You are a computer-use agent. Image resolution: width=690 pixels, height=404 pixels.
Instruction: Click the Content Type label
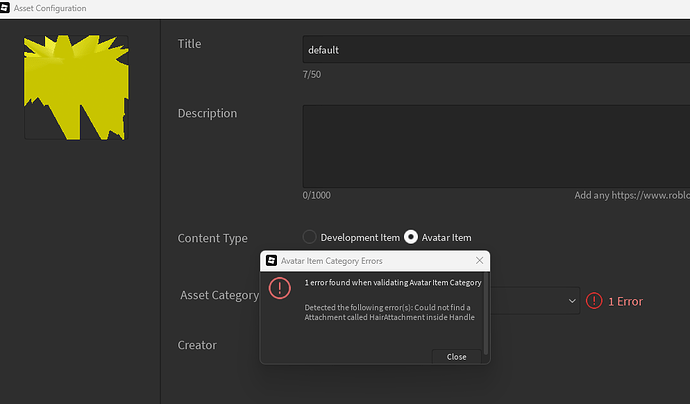pos(212,239)
